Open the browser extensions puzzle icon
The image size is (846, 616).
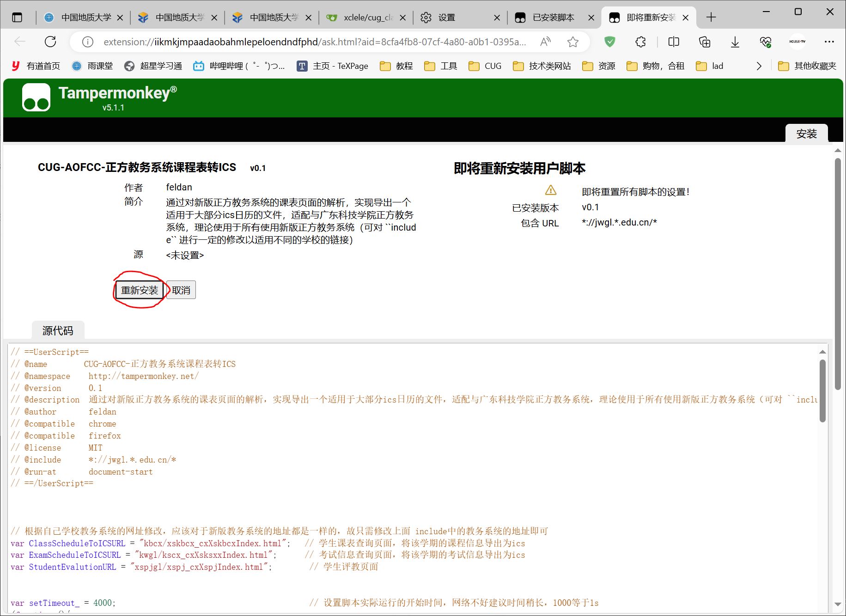(x=640, y=42)
